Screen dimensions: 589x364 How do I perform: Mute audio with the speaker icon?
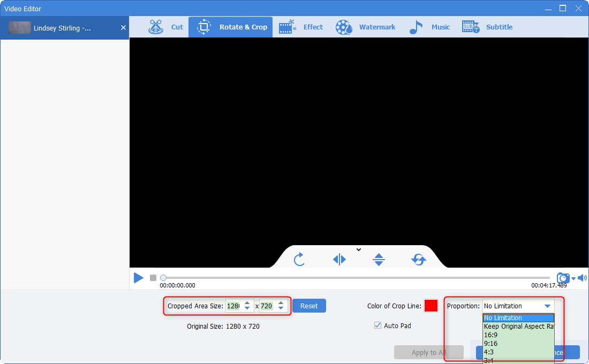click(x=582, y=278)
